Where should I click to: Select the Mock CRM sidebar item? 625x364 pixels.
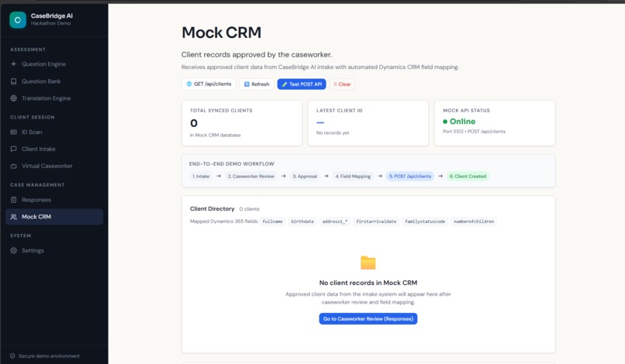pos(54,217)
